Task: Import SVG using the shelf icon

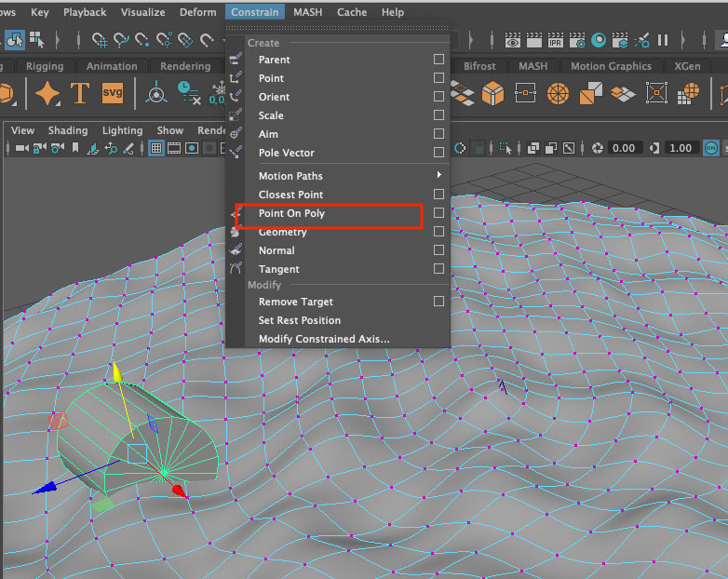Action: click(113, 93)
